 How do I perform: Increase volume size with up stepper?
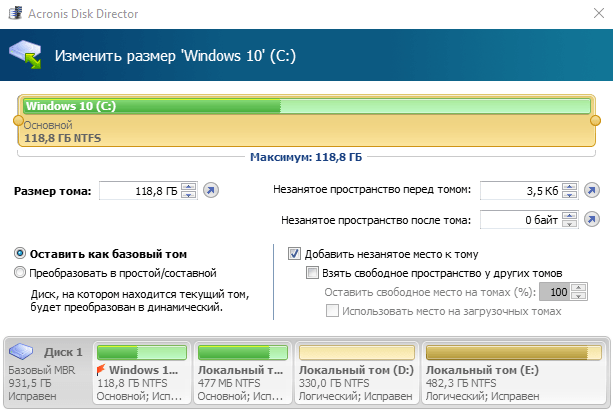tap(188, 187)
